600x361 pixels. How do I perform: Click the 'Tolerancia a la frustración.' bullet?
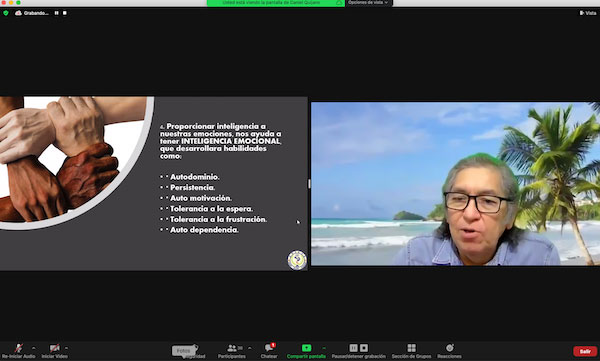(218, 219)
